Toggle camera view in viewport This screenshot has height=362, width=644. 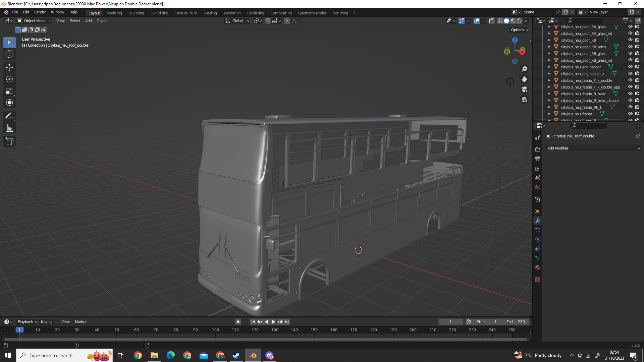[x=524, y=89]
